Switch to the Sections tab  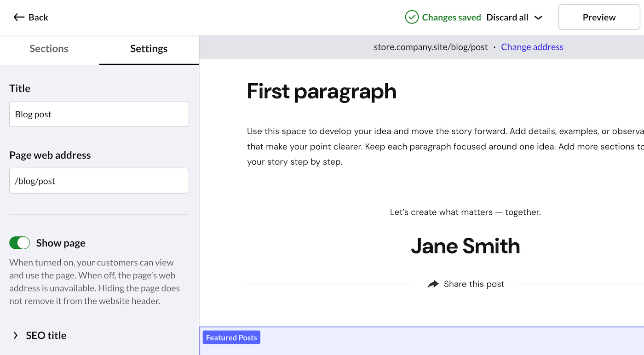coord(49,49)
